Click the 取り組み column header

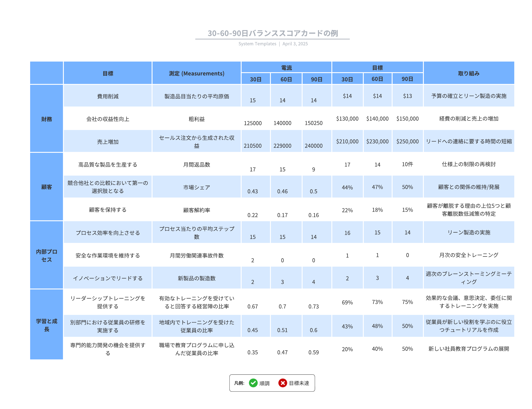(x=469, y=73)
